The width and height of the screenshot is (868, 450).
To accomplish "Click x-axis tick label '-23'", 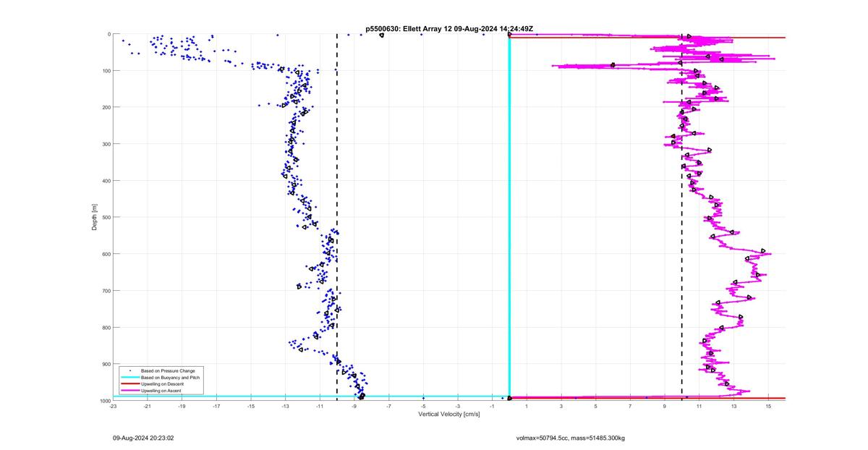I will 113,407.
